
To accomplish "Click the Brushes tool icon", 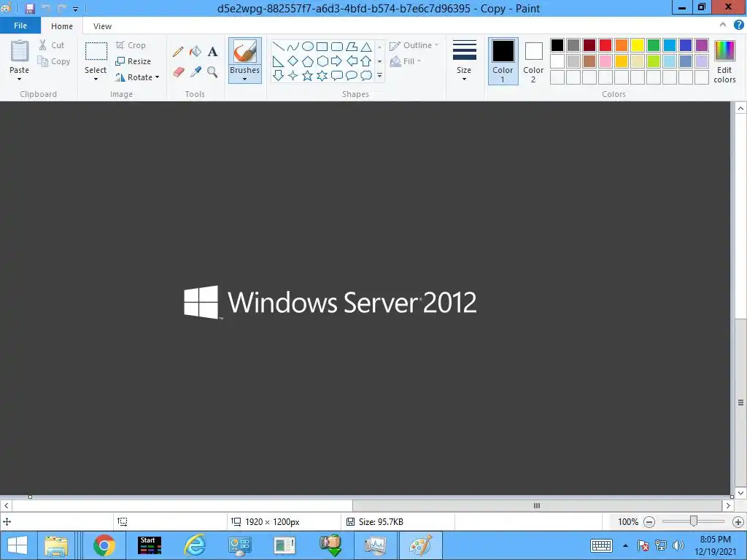I will pos(245,52).
